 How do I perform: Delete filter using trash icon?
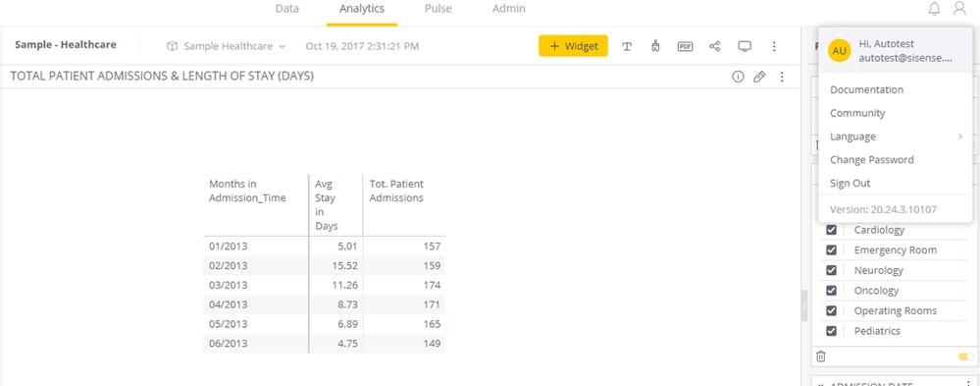(821, 357)
